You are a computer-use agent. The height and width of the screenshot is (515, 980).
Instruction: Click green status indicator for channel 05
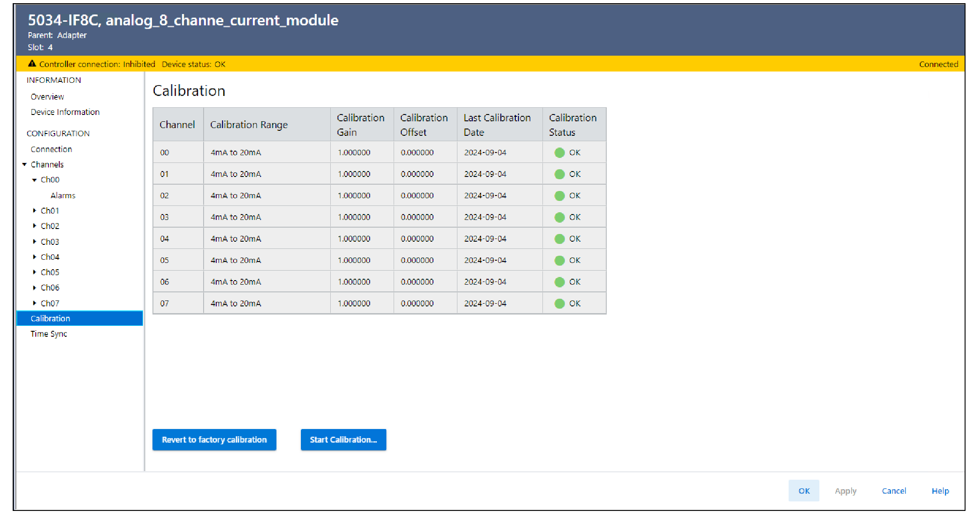point(560,260)
